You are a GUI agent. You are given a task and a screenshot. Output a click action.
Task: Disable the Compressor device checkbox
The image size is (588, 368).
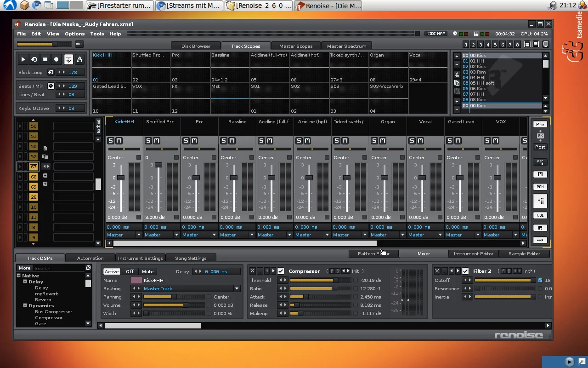[281, 271]
